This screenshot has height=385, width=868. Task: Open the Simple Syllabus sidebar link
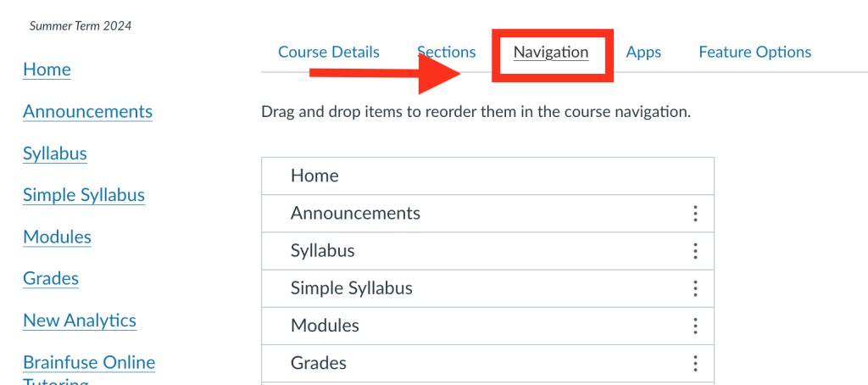pyautogui.click(x=84, y=195)
